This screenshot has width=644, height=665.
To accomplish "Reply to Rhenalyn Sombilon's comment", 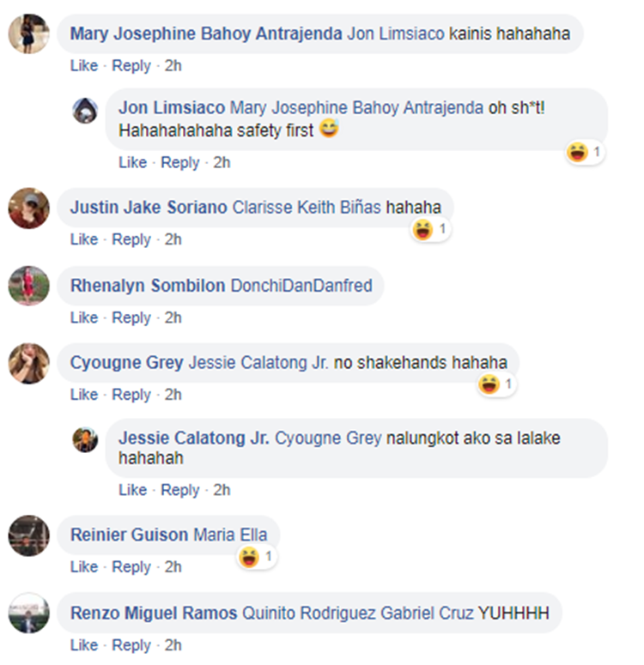I will [131, 317].
